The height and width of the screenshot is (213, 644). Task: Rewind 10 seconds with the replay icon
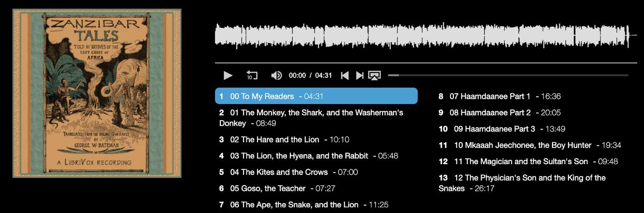252,75
